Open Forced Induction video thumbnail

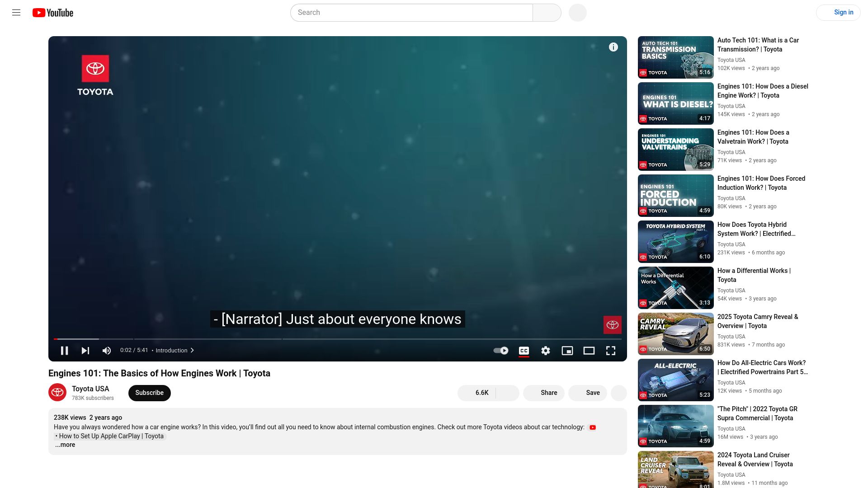(x=676, y=196)
